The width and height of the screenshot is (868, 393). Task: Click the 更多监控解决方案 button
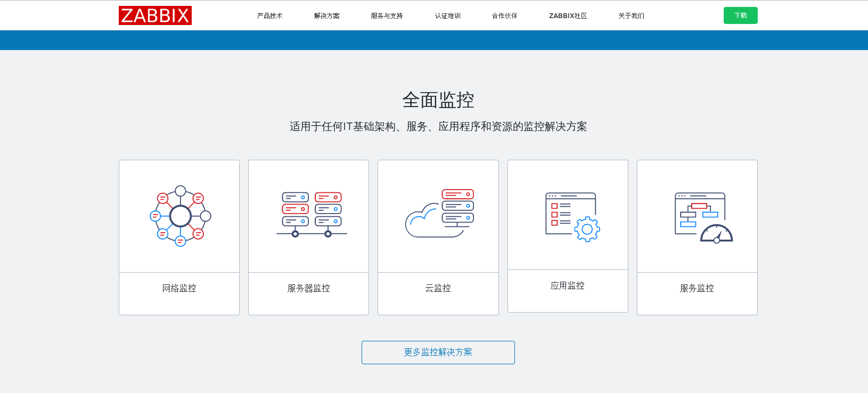[438, 353]
